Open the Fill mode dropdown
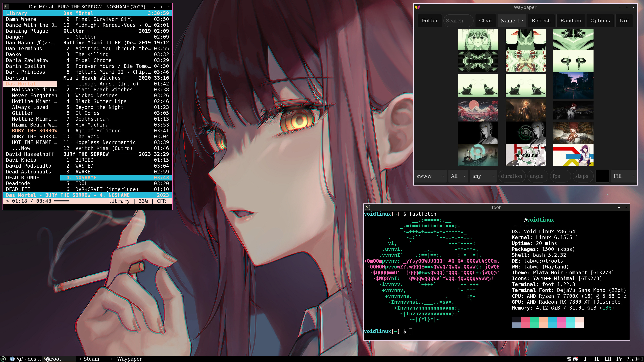Screen dimensions: 644x362 pos(624,176)
